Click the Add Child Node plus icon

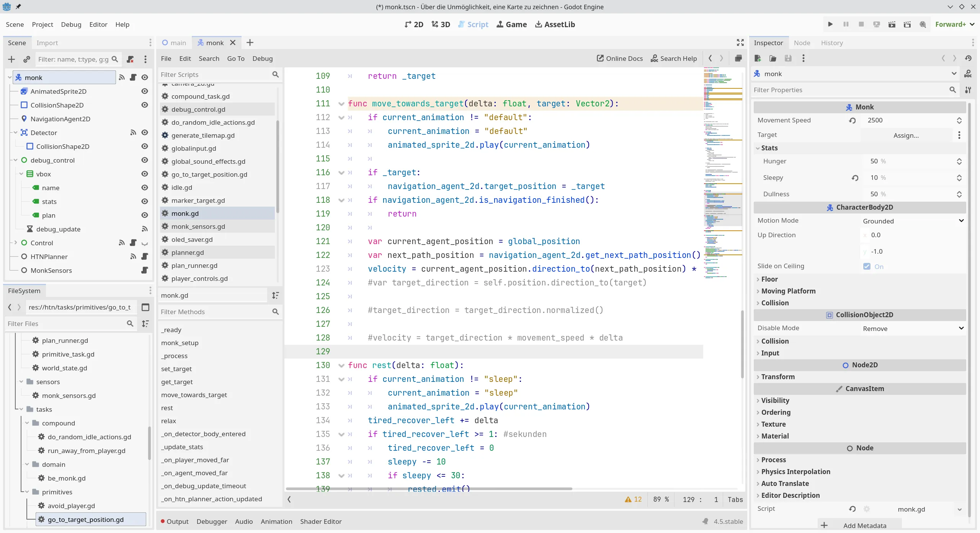[x=11, y=59]
